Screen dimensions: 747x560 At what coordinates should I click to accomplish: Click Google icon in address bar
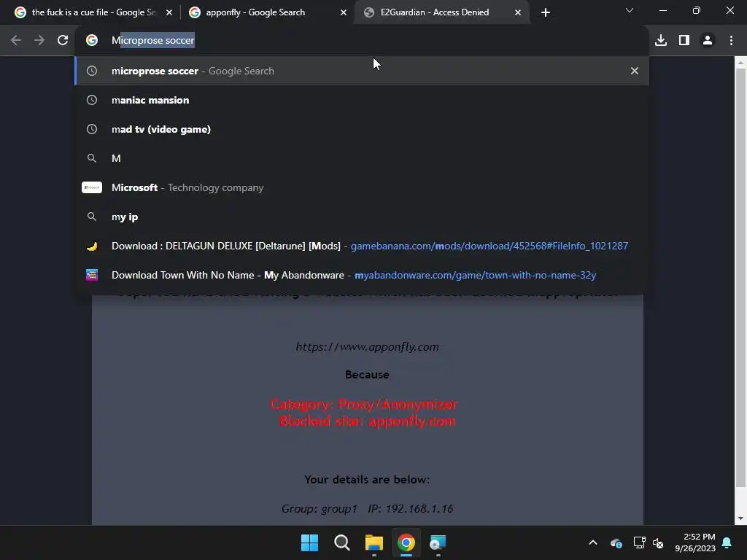tap(92, 41)
